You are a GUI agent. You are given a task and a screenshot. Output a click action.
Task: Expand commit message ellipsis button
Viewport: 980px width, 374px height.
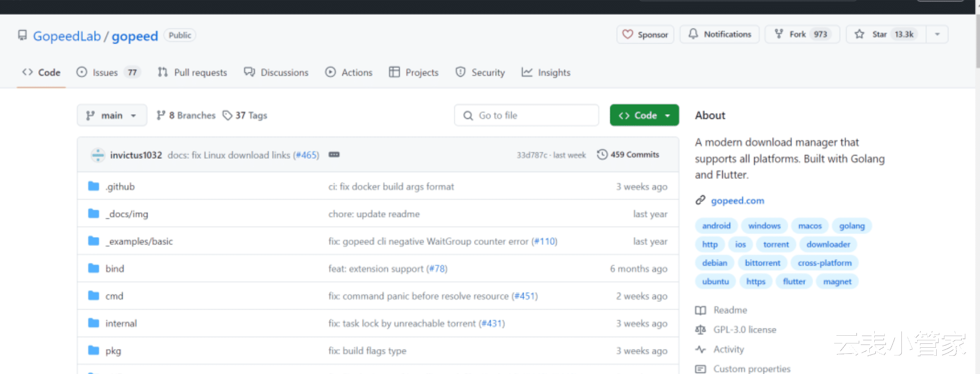point(334,154)
